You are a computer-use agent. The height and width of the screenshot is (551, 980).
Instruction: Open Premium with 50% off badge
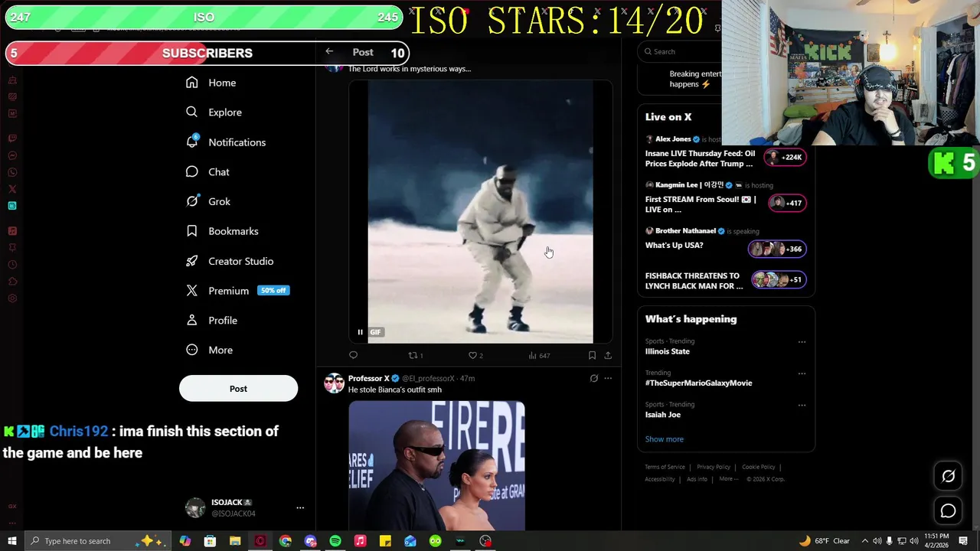click(x=237, y=291)
